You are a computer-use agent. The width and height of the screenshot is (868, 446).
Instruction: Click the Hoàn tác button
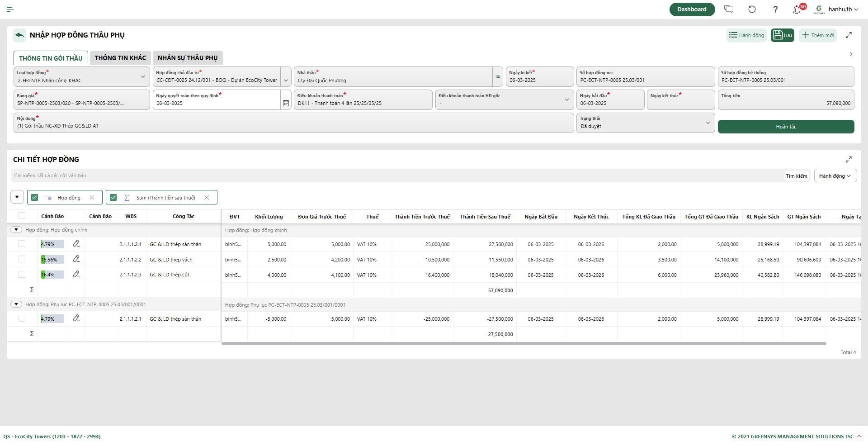point(786,127)
